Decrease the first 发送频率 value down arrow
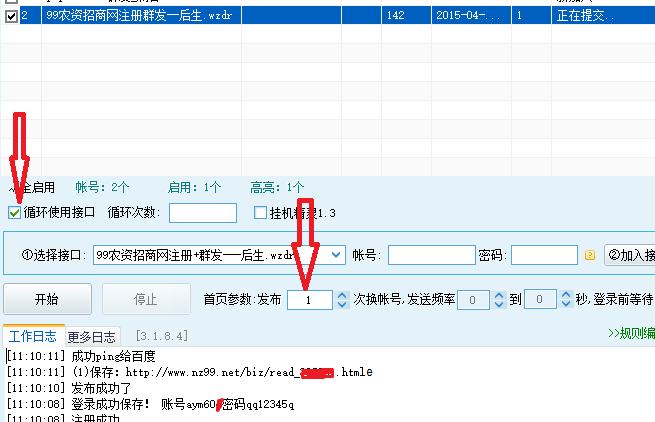Screen dimensions: 655x422 point(499,305)
